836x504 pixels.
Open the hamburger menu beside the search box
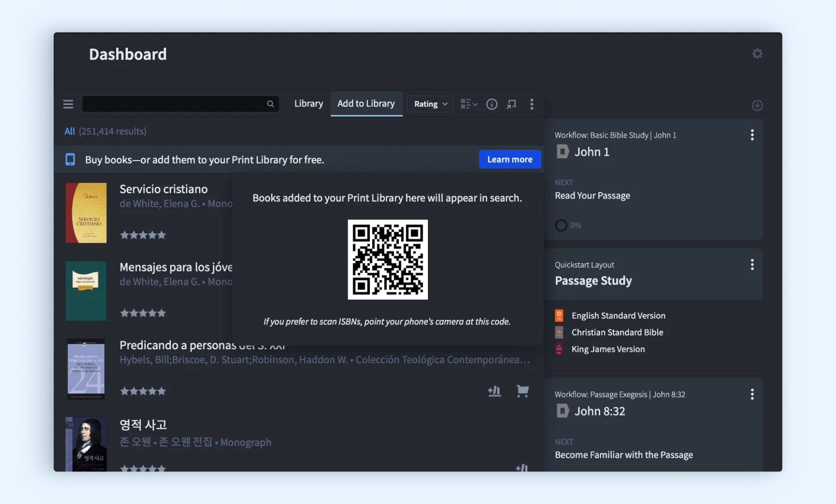pyautogui.click(x=68, y=104)
